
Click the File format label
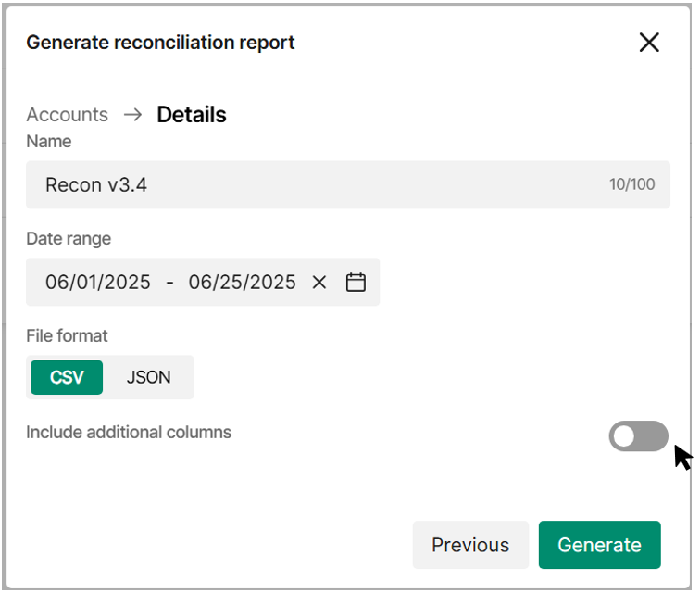click(x=67, y=335)
